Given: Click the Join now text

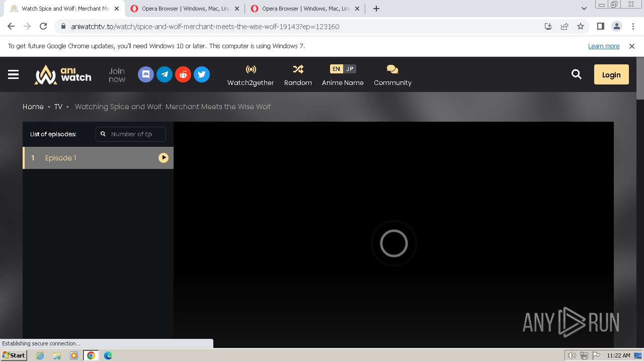Looking at the screenshot, I should [x=117, y=75].
